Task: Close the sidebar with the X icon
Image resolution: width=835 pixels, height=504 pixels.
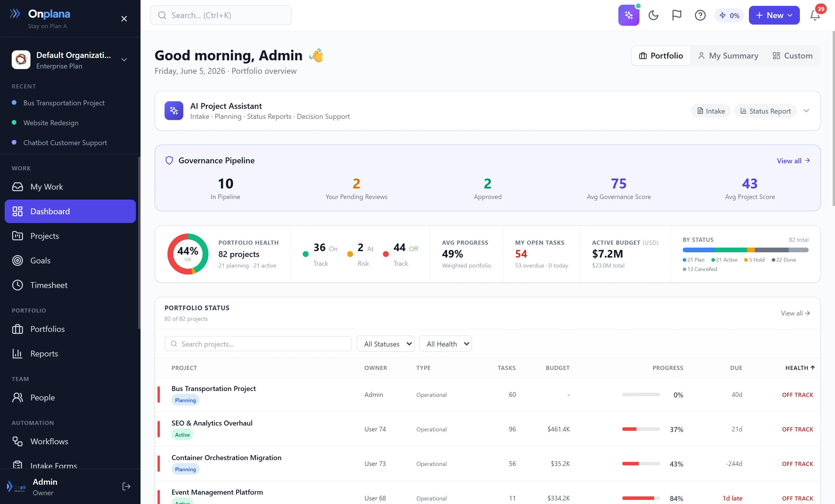Action: (124, 19)
